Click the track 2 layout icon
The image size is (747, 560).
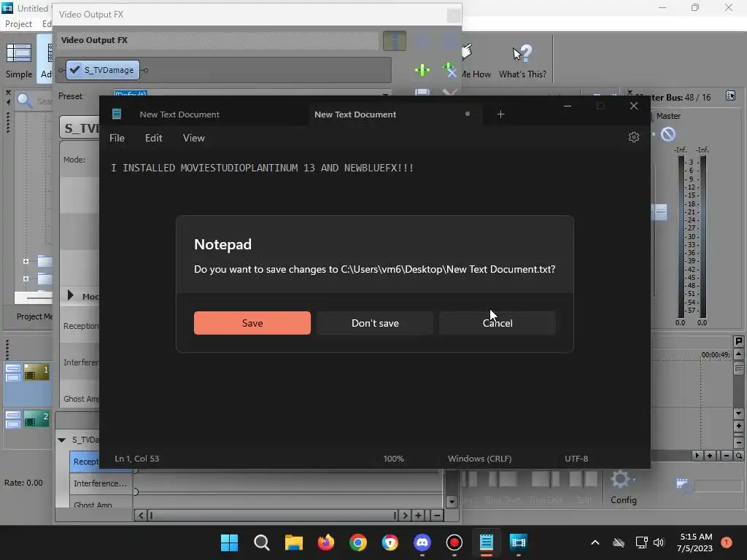click(x=13, y=419)
